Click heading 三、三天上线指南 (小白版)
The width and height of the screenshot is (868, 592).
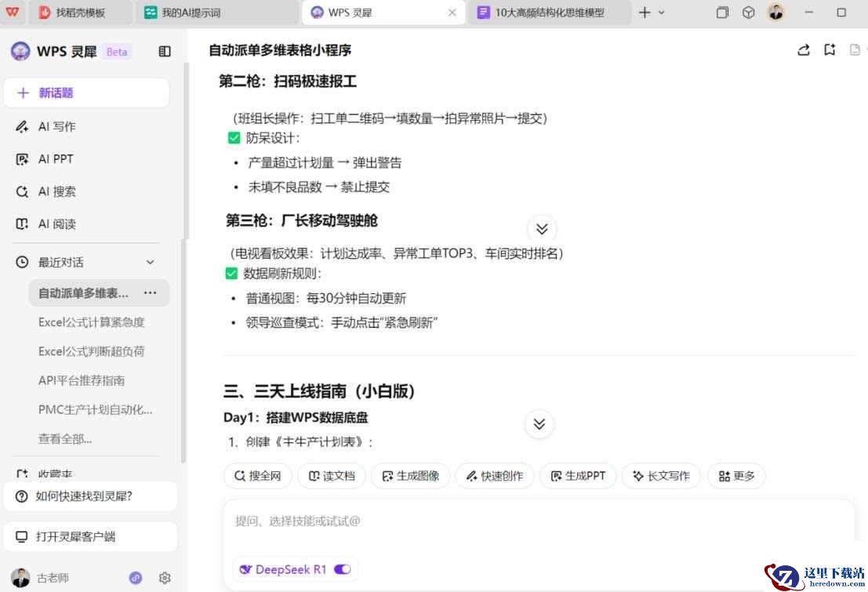click(319, 391)
